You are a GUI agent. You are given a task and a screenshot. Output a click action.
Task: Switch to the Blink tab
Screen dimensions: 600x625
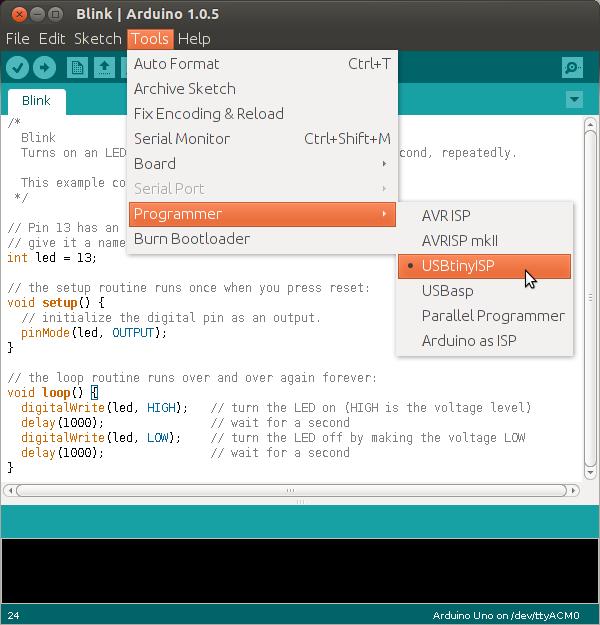[x=36, y=101]
